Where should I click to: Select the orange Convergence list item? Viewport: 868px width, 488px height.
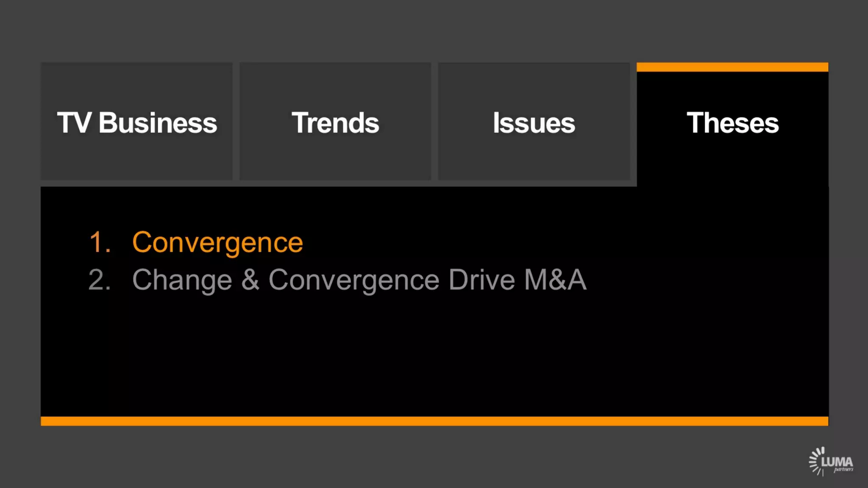(x=217, y=242)
